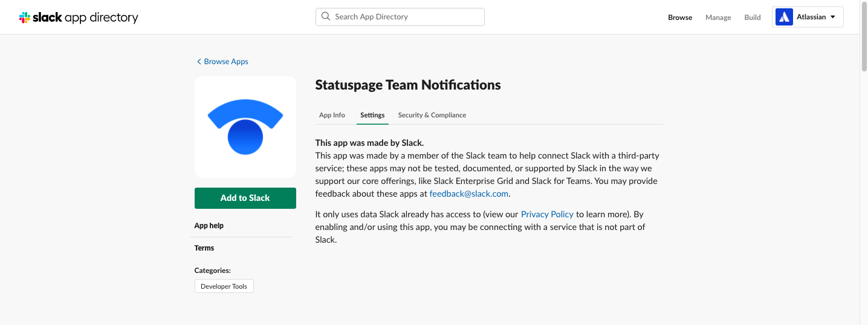Viewport: 868px width, 325px height.
Task: Open the App help link
Action: point(209,226)
